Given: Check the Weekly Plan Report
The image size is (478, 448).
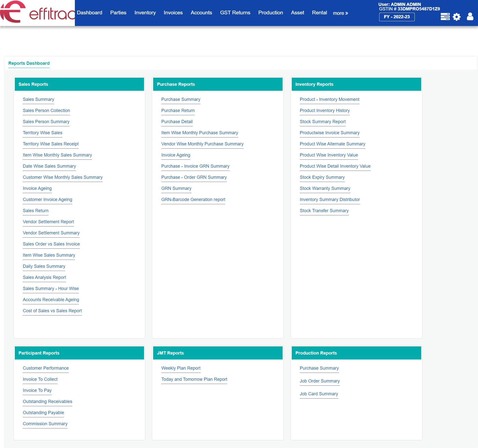Looking at the screenshot, I should (x=181, y=368).
